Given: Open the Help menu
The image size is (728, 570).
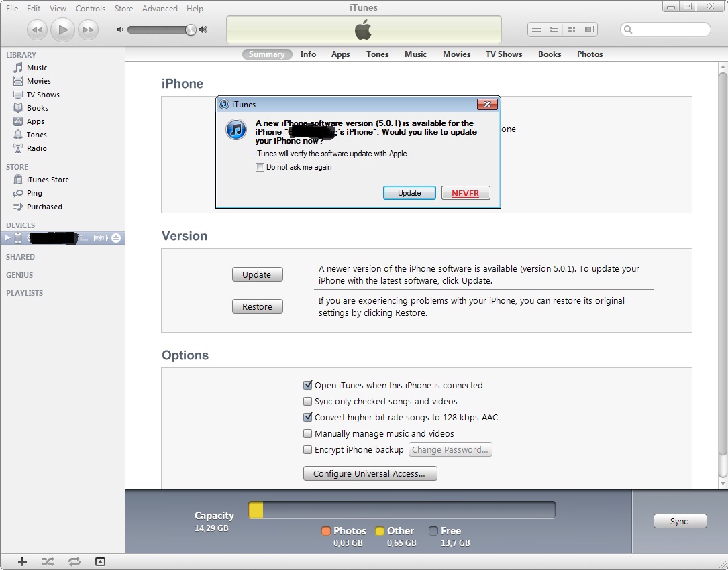Looking at the screenshot, I should pyautogui.click(x=195, y=8).
